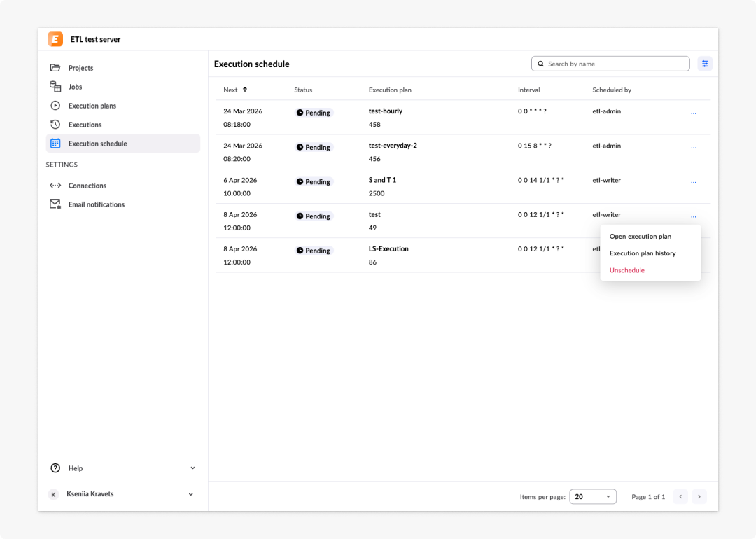756x539 pixels.
Task: Click the Status column header
Action: pyautogui.click(x=303, y=90)
